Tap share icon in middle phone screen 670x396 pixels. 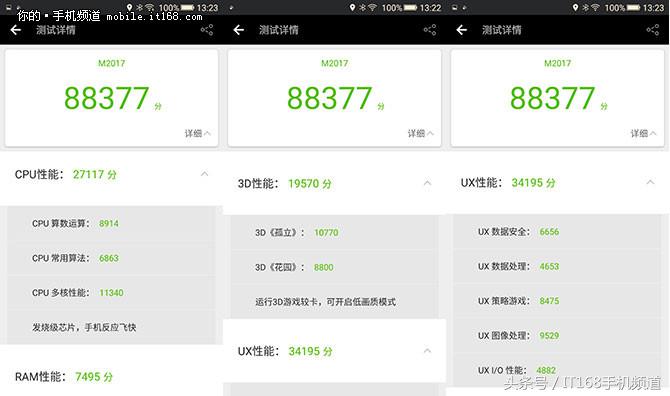430,30
